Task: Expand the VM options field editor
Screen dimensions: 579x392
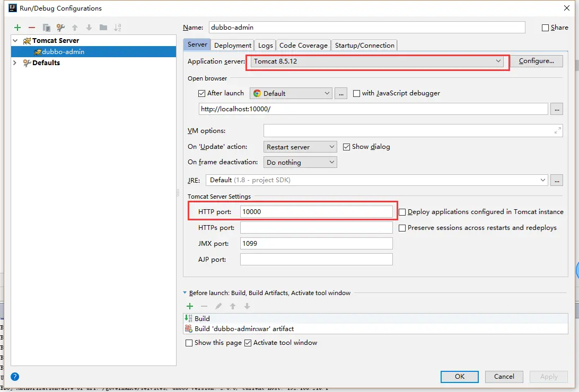Action: point(558,130)
